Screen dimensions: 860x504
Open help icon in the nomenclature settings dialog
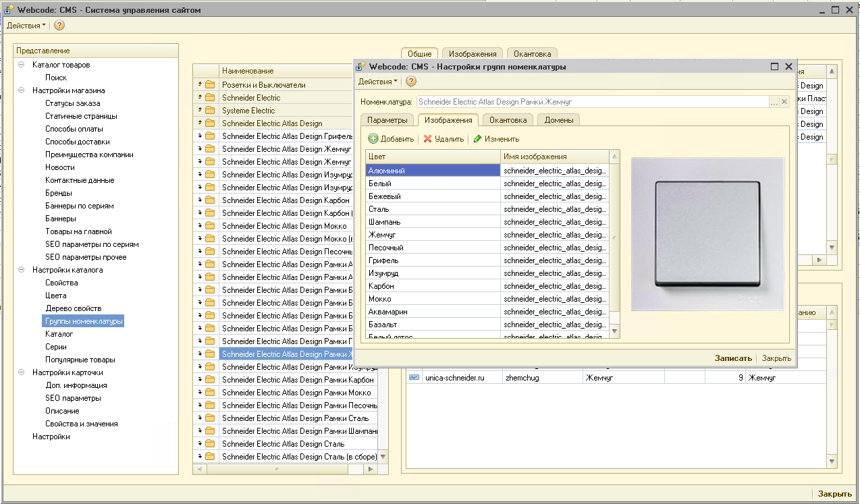click(411, 82)
